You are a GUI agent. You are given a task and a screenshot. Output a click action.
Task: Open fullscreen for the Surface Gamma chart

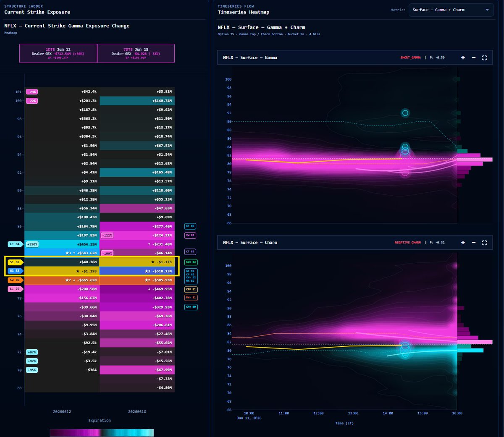coord(484,58)
